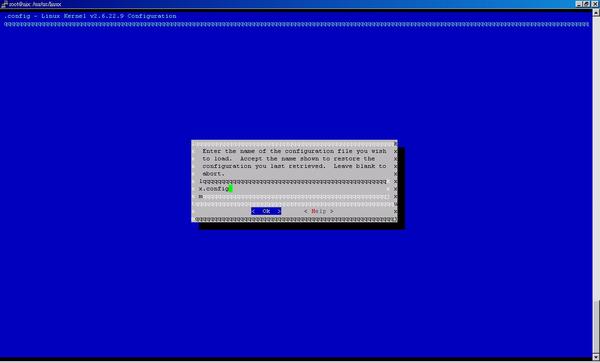Click the scrollbar up arrow at top right

coord(596,12)
